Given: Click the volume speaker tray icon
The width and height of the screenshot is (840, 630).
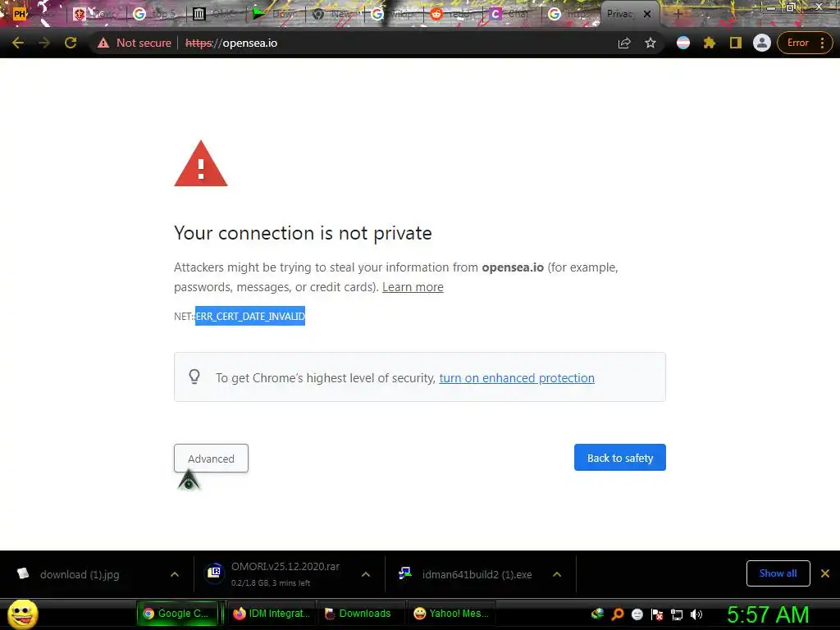Looking at the screenshot, I should [696, 614].
